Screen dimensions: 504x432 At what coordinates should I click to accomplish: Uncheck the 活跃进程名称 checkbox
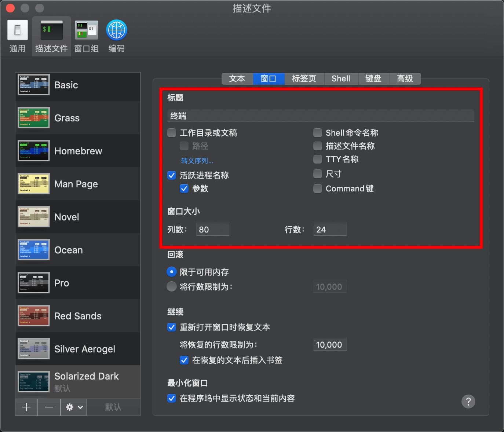pos(172,175)
